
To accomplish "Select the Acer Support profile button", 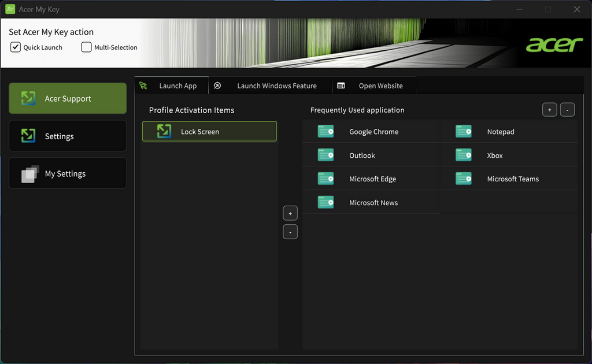I will point(68,98).
